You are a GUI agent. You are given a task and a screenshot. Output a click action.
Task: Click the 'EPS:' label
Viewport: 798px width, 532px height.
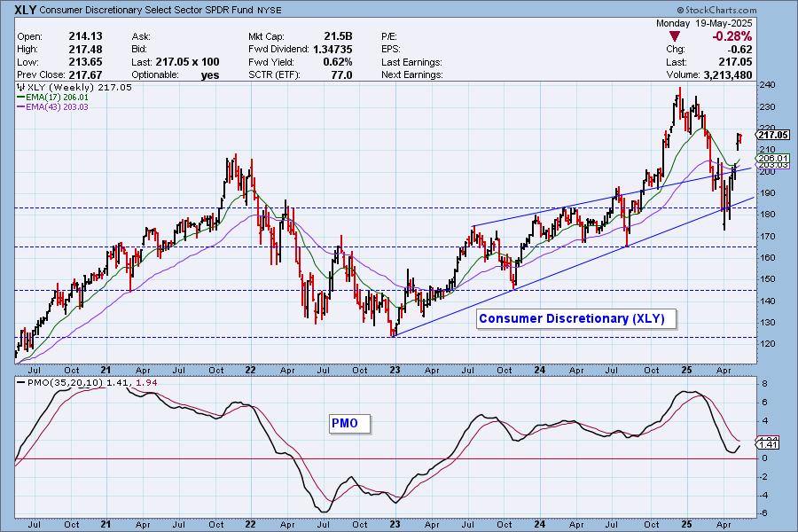pos(391,50)
